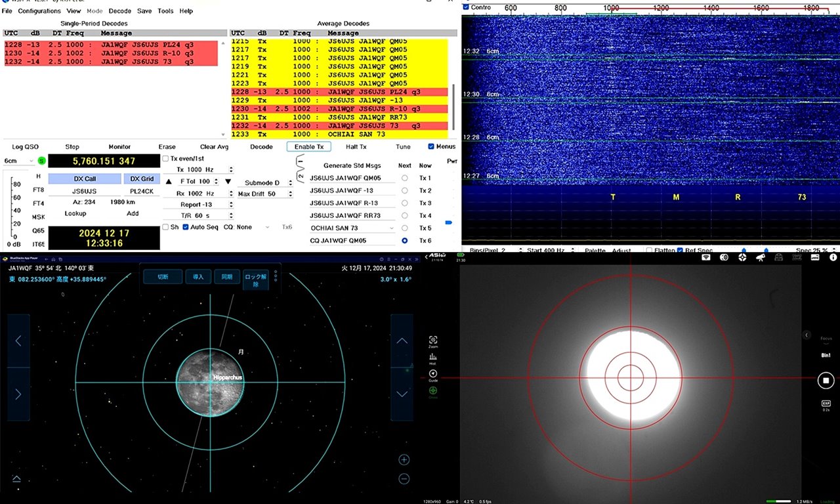Open the Configurations menu
Viewport: 840px width, 504px height.
(39, 11)
